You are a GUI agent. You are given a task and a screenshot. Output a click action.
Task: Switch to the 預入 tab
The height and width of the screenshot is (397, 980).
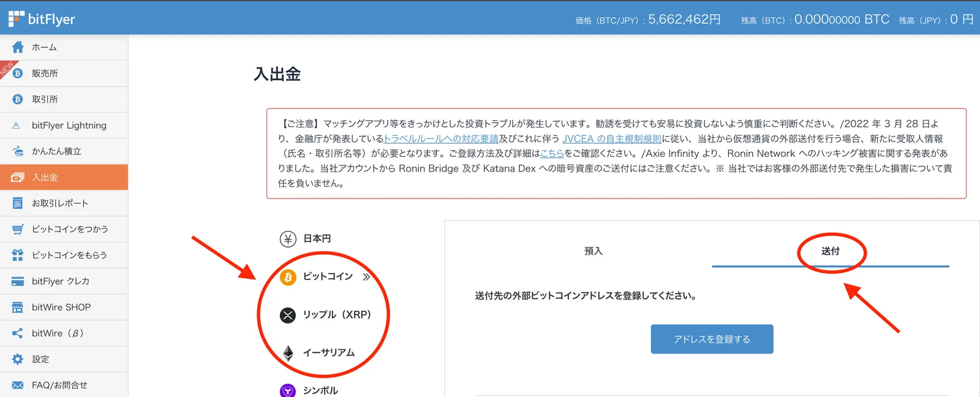click(x=594, y=251)
